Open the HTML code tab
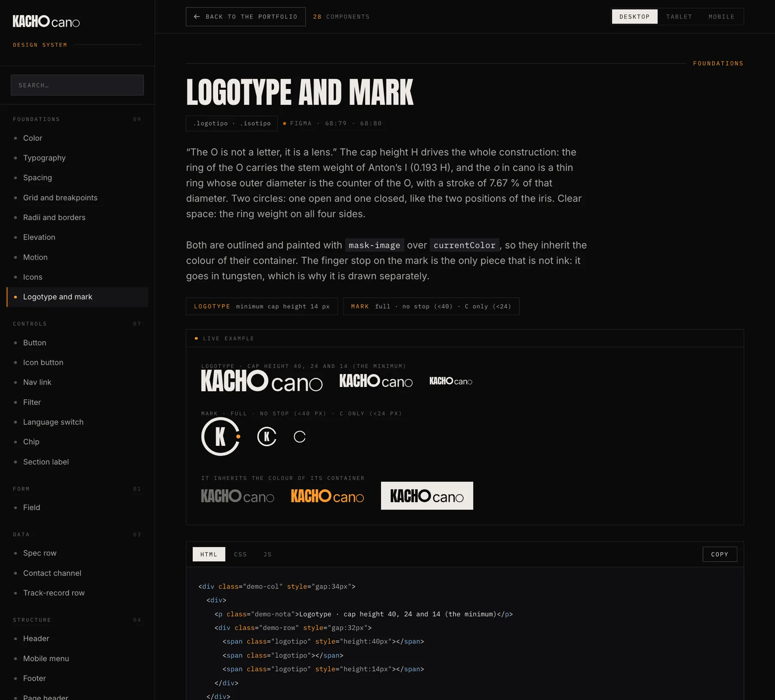775x700 pixels. tap(209, 554)
